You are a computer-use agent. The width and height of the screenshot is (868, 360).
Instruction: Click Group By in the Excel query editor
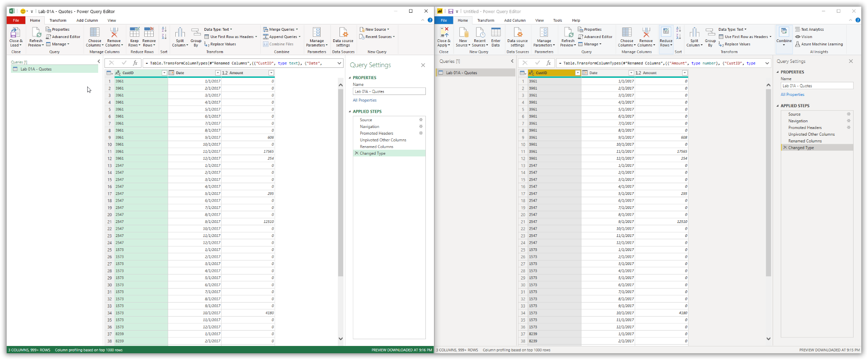pos(196,37)
